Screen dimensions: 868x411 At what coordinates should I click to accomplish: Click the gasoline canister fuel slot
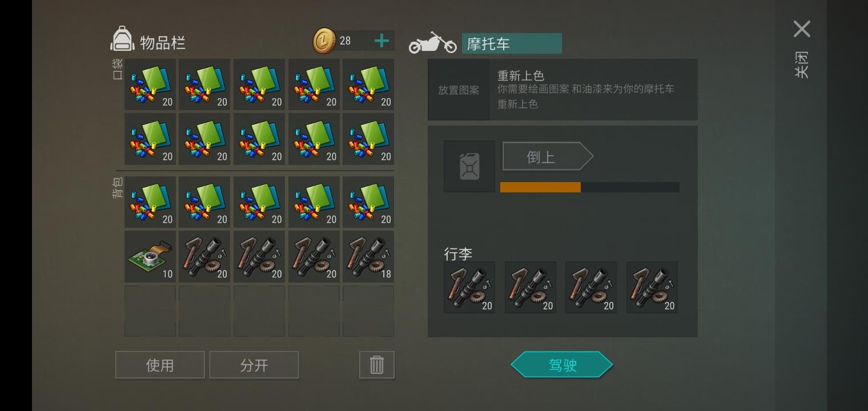coord(469,167)
